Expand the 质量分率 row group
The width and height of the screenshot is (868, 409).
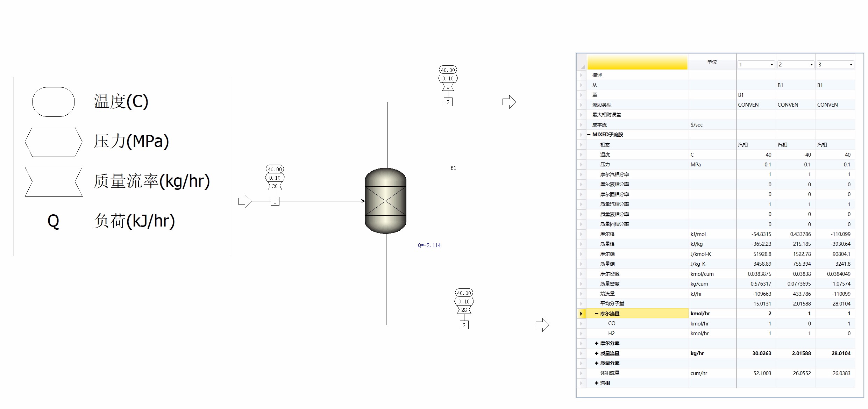(x=597, y=363)
